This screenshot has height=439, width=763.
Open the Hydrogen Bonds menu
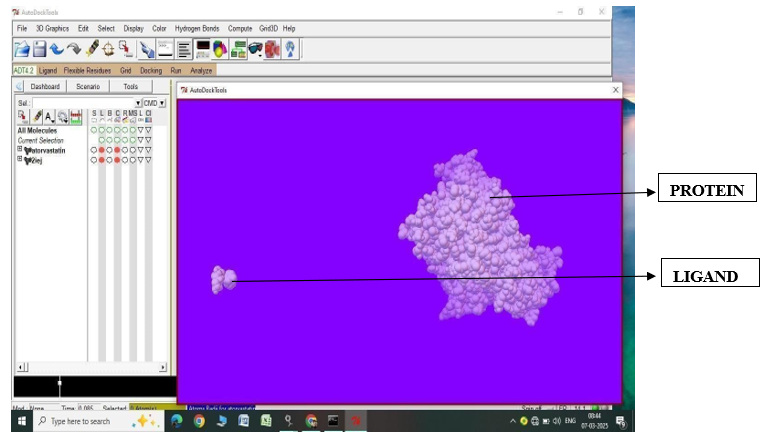pos(197,28)
